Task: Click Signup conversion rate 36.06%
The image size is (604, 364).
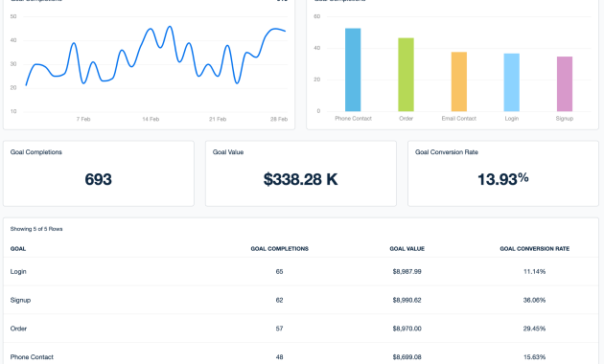Action: (535, 300)
